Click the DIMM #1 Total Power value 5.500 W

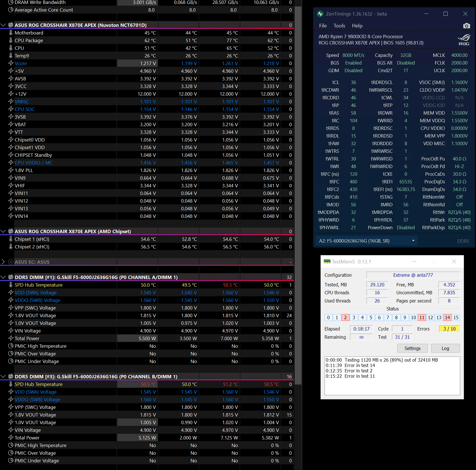pos(147,338)
